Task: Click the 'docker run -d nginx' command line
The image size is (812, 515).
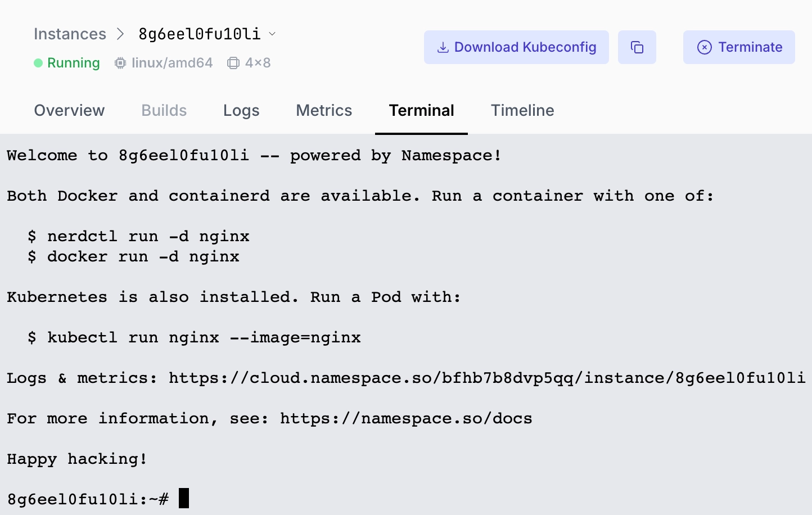Action: (133, 257)
